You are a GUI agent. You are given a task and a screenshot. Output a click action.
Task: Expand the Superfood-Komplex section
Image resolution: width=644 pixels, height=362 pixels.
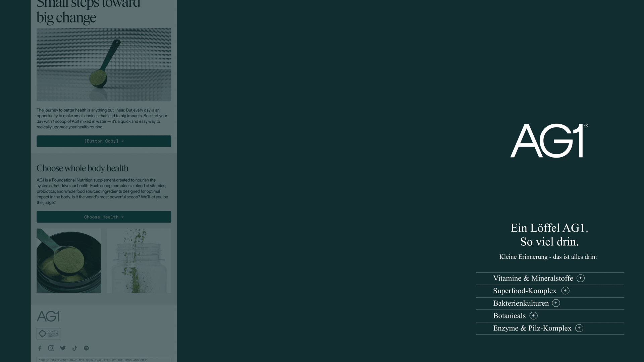point(565,291)
